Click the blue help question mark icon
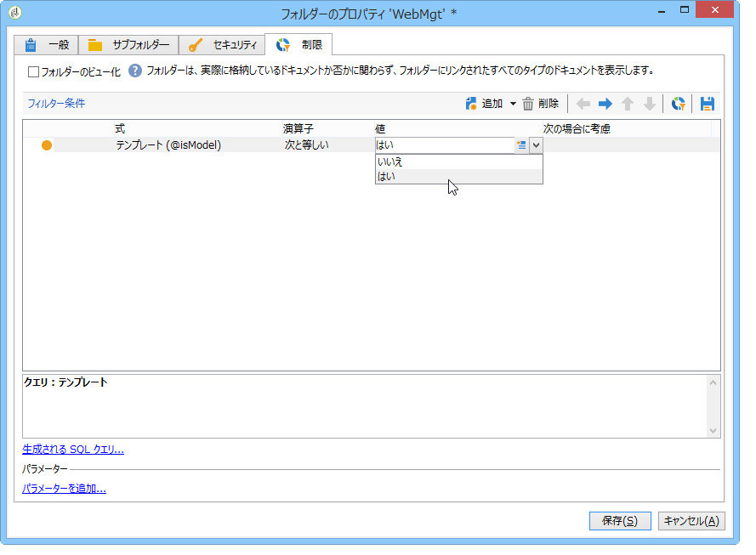 coord(135,71)
